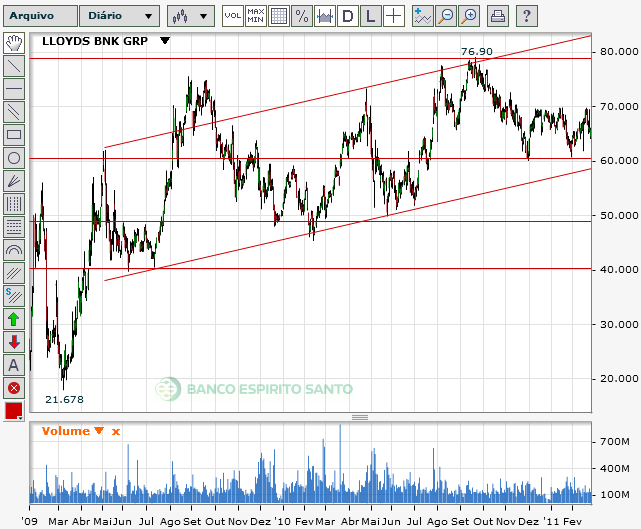
Task: Add a red down arrow marker
Action: coord(14,342)
